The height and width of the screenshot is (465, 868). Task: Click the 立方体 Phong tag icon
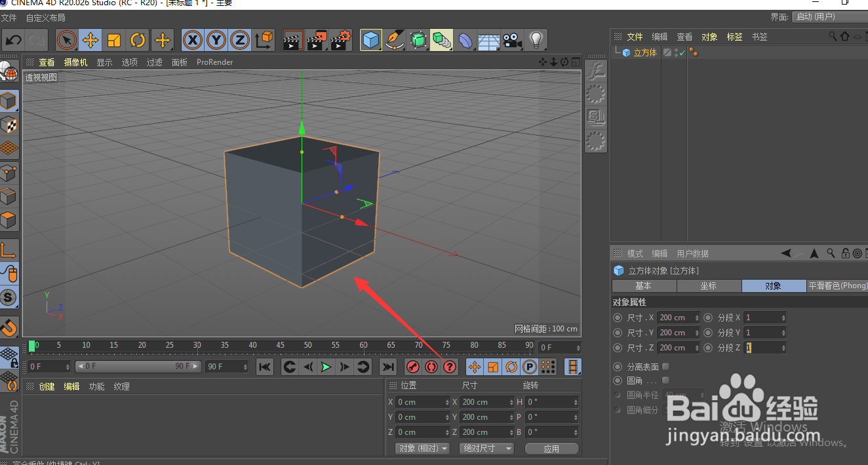click(x=694, y=53)
